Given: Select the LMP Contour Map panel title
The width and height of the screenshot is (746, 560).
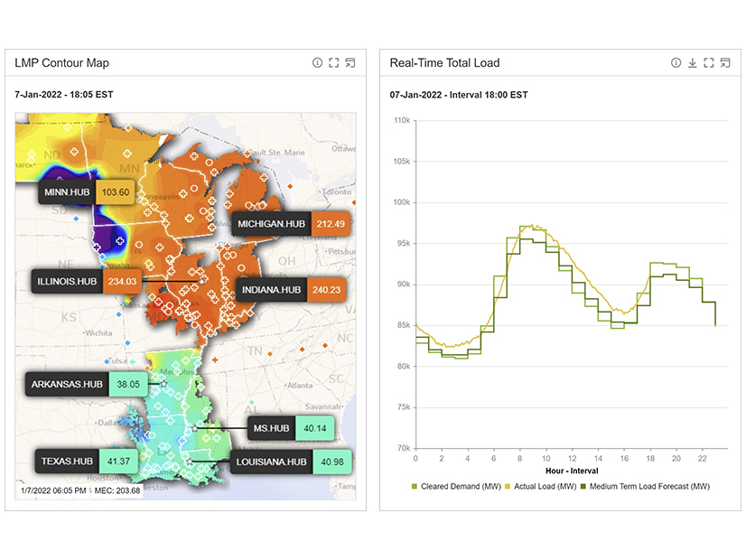Looking at the screenshot, I should pos(61,63).
